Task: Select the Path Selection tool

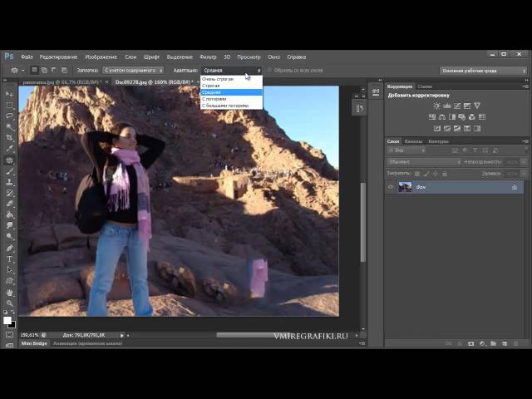Action: [x=9, y=270]
